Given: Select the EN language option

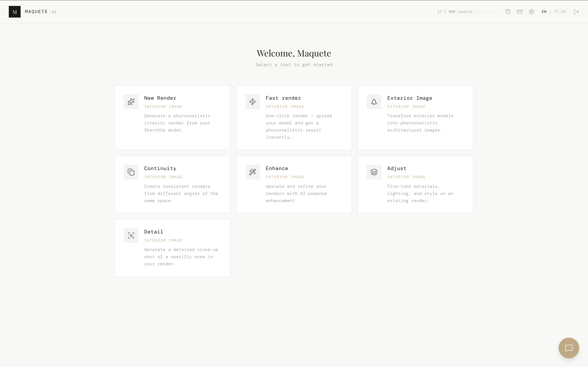Looking at the screenshot, I should tap(544, 12).
